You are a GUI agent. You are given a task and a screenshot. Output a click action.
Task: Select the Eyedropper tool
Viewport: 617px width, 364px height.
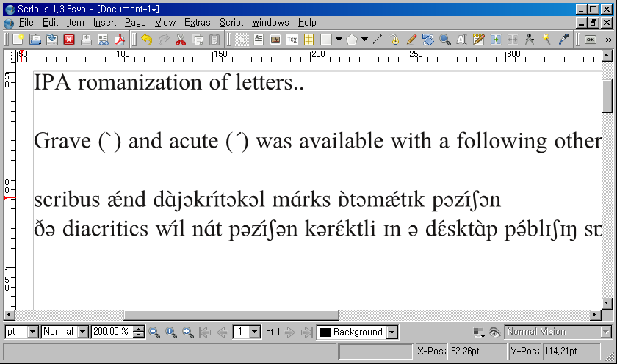coord(563,40)
